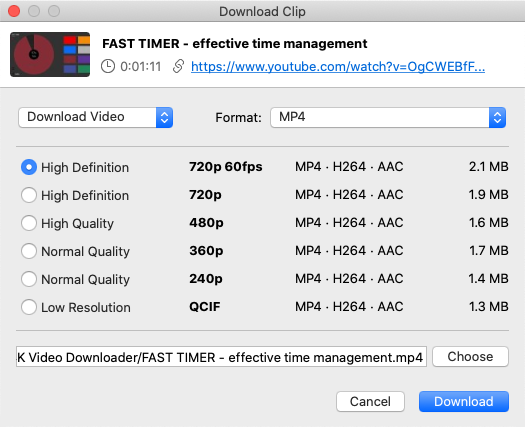This screenshot has height=427, width=525.
Task: Click the 240p resolution label
Action: 206,279
